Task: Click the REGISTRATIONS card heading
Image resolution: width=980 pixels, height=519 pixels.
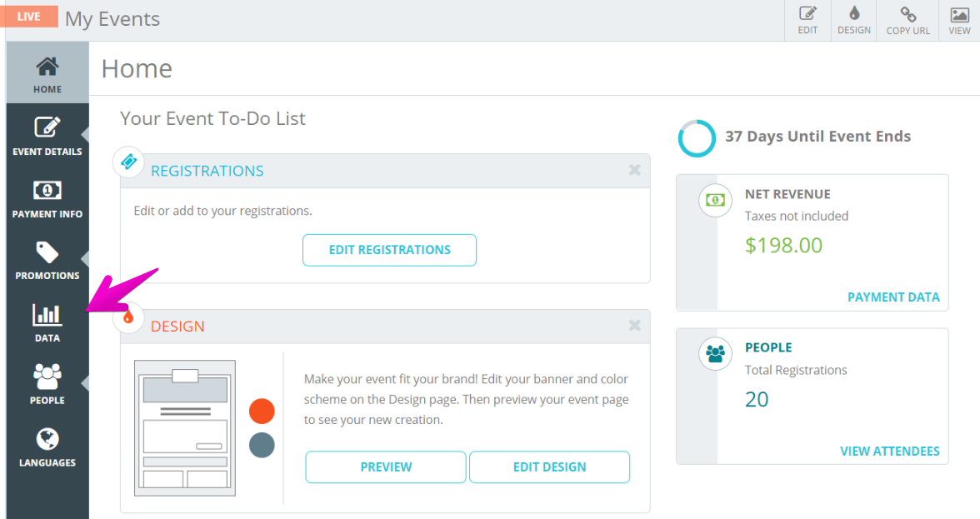Action: coord(207,171)
